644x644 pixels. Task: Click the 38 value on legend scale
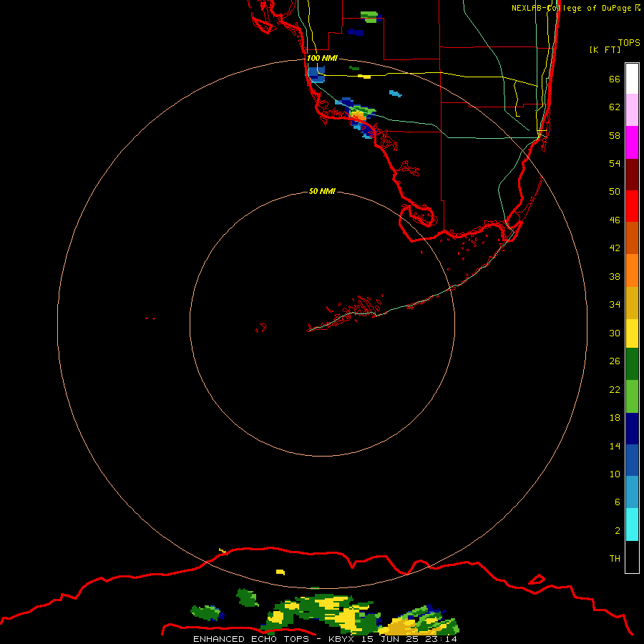click(615, 276)
